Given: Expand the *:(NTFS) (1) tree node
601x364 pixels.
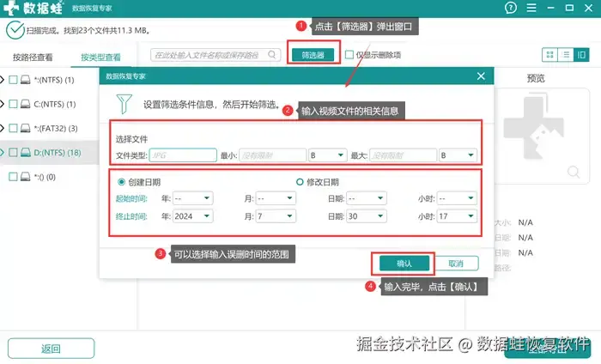Looking at the screenshot, I should [x=2, y=80].
